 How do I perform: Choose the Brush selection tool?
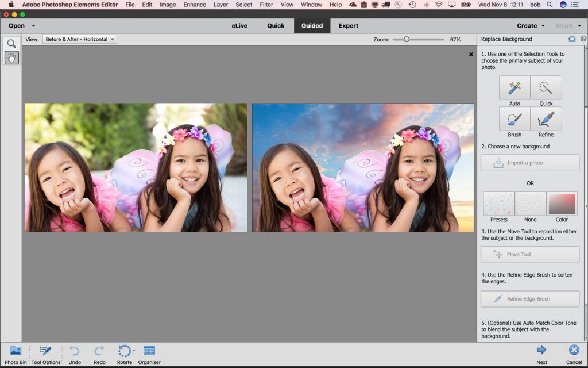[x=514, y=119]
